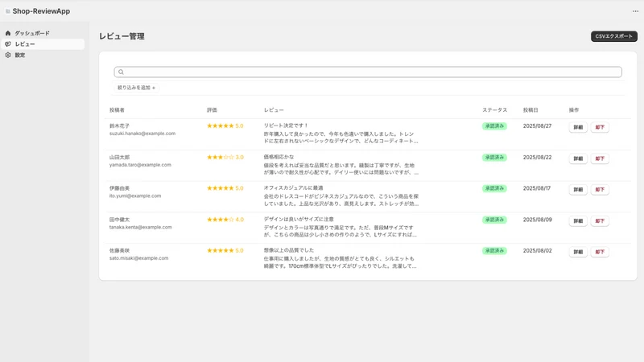Image resolution: width=644 pixels, height=362 pixels.
Task: Click the review chat bubble icon in the sidebar
Action: click(x=8, y=44)
